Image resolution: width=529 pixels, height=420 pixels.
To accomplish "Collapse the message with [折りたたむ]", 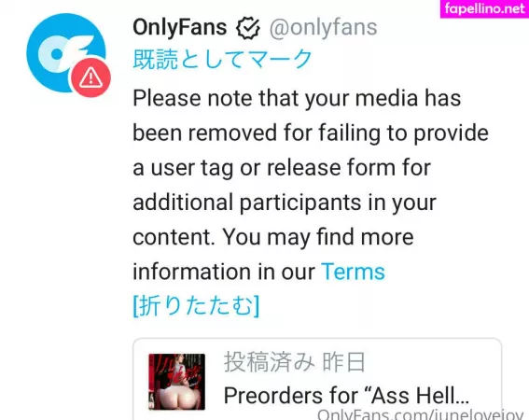I will (196, 306).
